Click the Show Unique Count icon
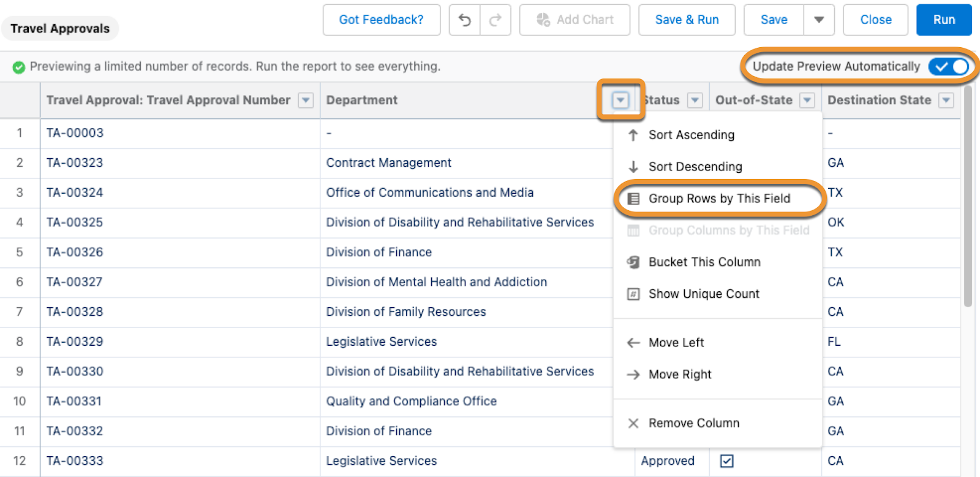Image resolution: width=980 pixels, height=477 pixels. click(x=633, y=294)
